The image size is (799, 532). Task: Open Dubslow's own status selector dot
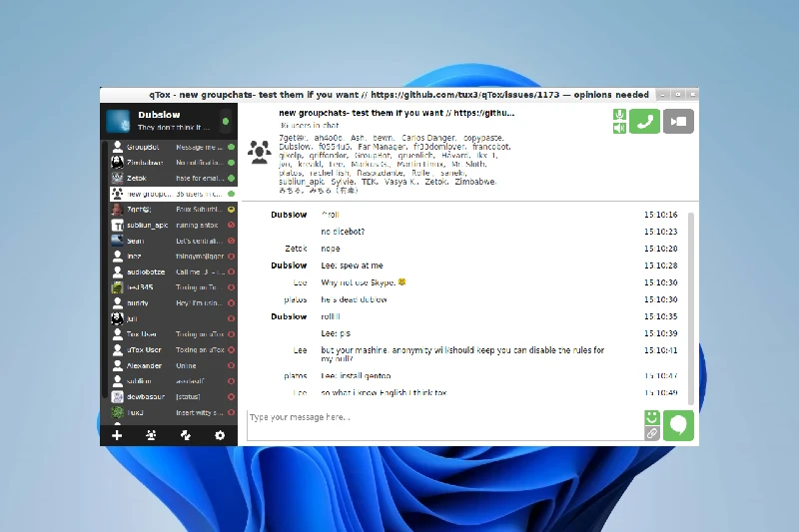[x=226, y=121]
